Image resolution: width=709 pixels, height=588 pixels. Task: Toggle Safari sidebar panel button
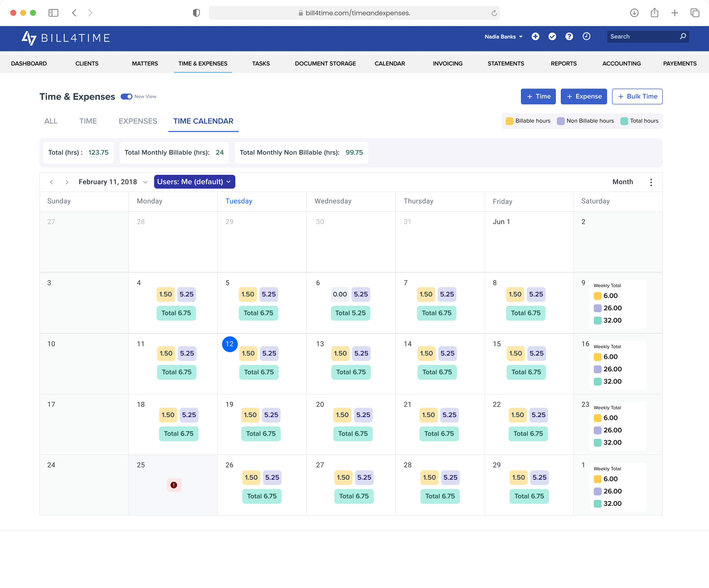point(53,13)
